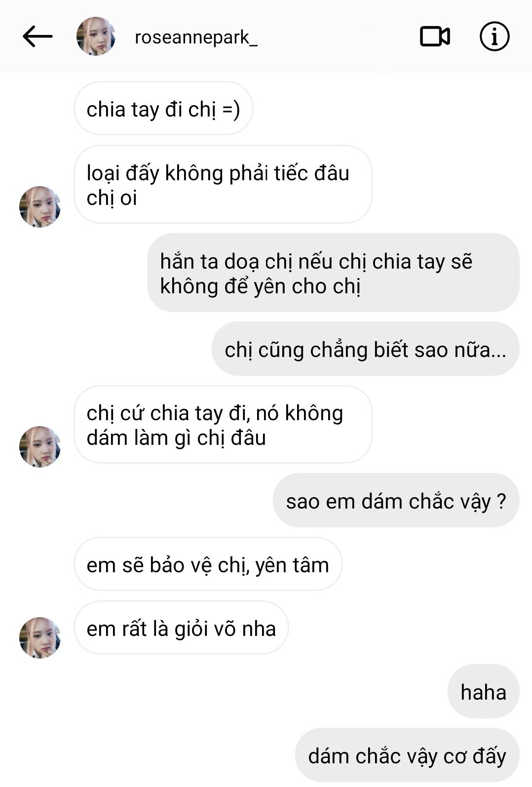The width and height of the screenshot is (532, 787).
Task: Select sent message 'hắn ta doạ chị'
Action: [x=333, y=273]
